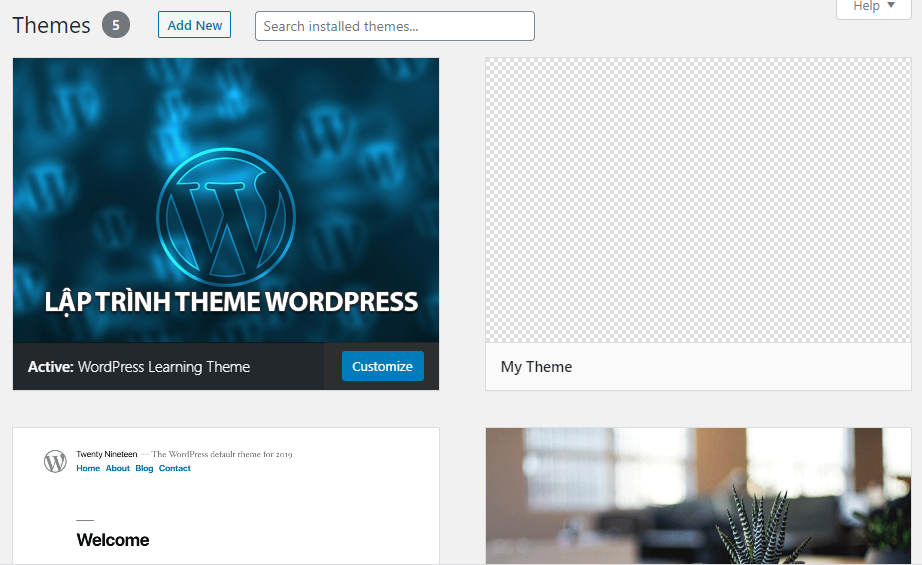Customize the active WordPress Learning Theme

(383, 366)
